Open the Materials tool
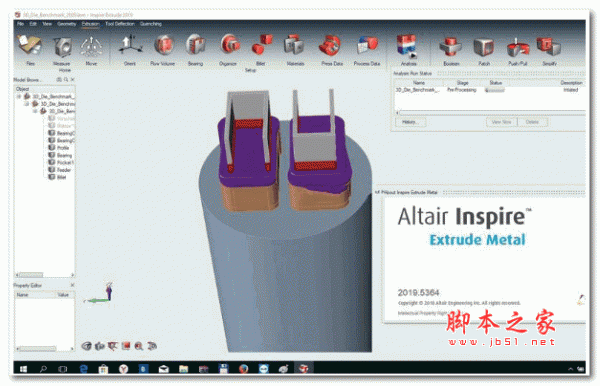This screenshot has width=600, height=386. (x=294, y=45)
